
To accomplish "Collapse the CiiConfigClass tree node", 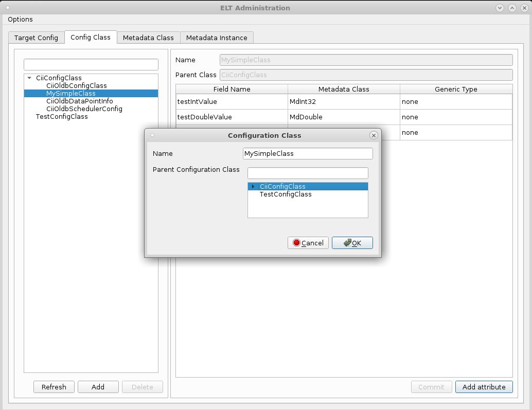I will click(x=29, y=78).
